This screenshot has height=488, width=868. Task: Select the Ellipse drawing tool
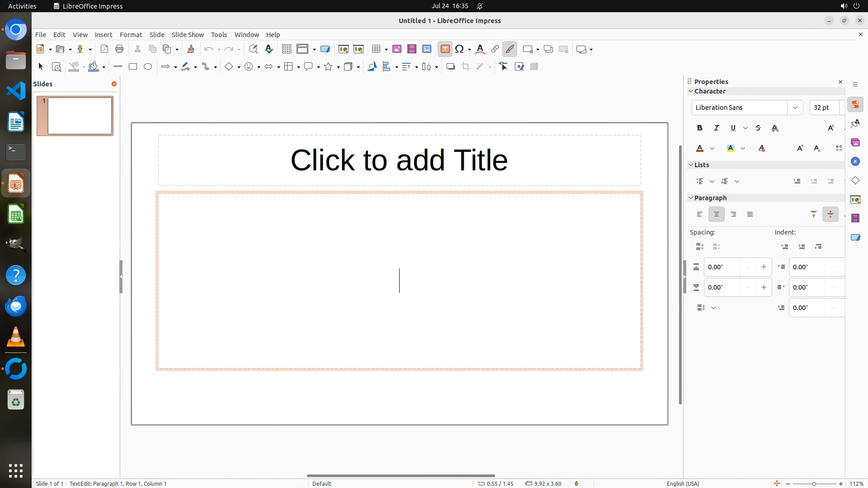click(148, 67)
